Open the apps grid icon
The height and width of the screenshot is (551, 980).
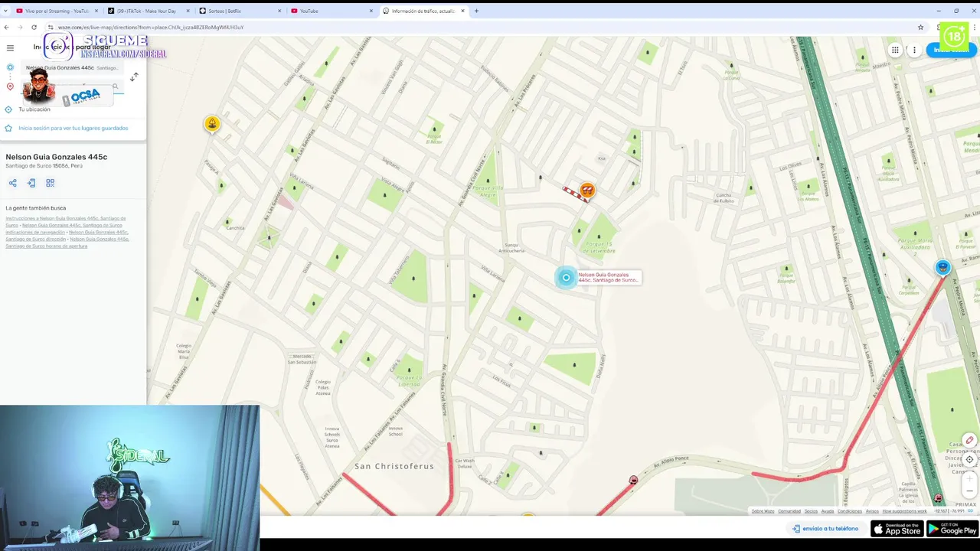(894, 50)
